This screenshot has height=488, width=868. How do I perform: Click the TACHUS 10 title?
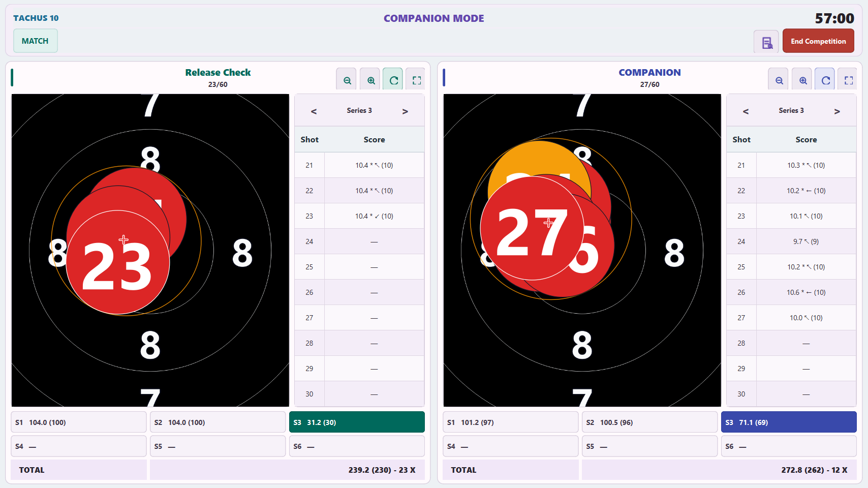coord(36,18)
